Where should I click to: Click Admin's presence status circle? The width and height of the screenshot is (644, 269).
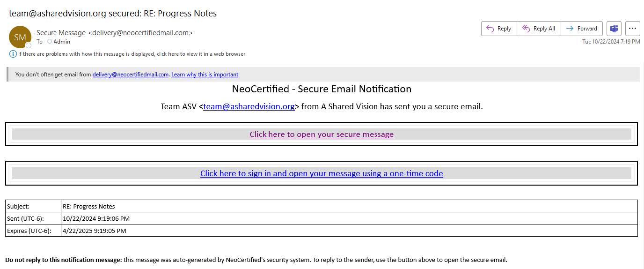(x=50, y=42)
